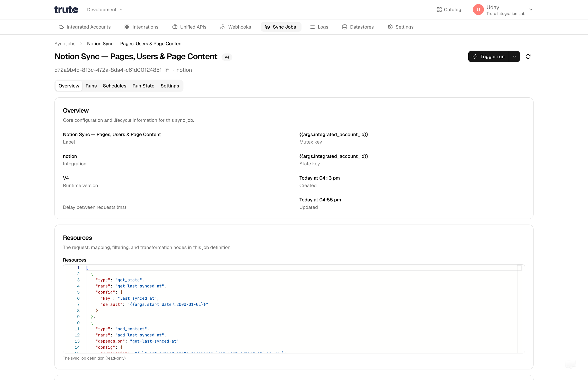
Task: Open top navigation Settings
Action: click(400, 27)
